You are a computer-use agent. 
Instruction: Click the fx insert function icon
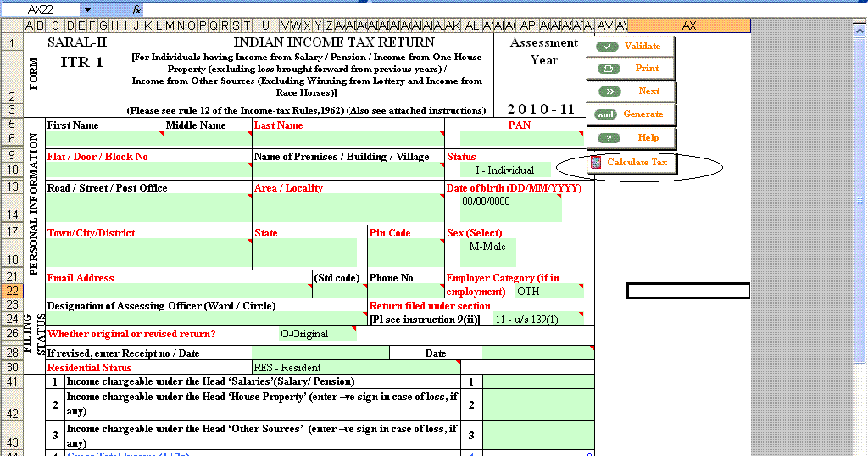[x=136, y=9]
